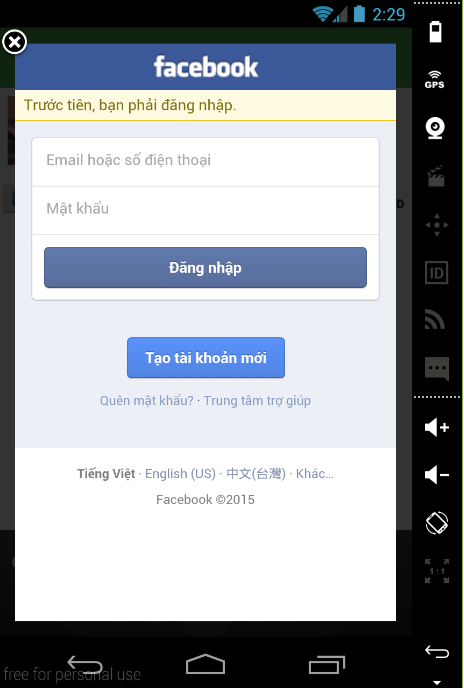Click Tạo tài khoản mới button

pyautogui.click(x=206, y=357)
